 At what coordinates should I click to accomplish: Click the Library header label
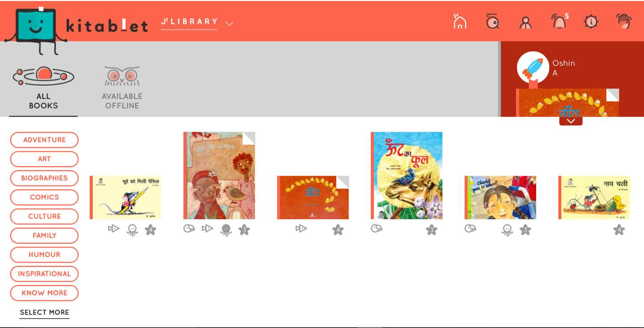tap(189, 22)
